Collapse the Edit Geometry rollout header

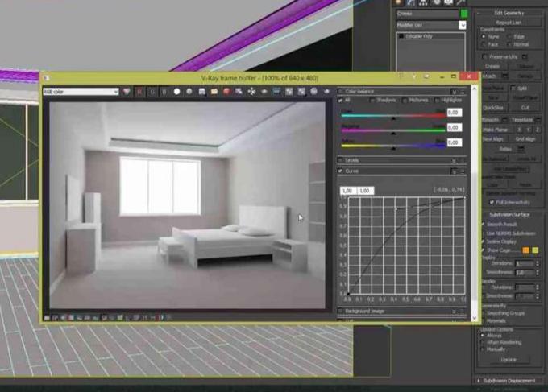pyautogui.click(x=509, y=14)
